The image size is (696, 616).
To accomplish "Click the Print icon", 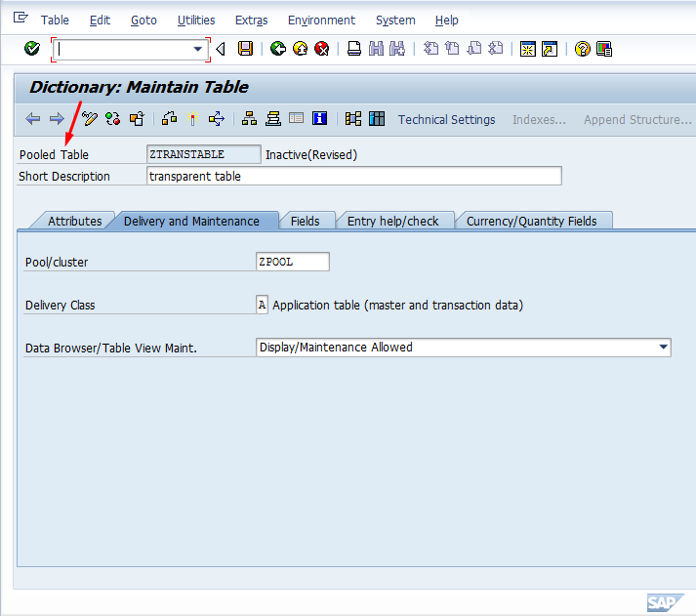I will 353,49.
